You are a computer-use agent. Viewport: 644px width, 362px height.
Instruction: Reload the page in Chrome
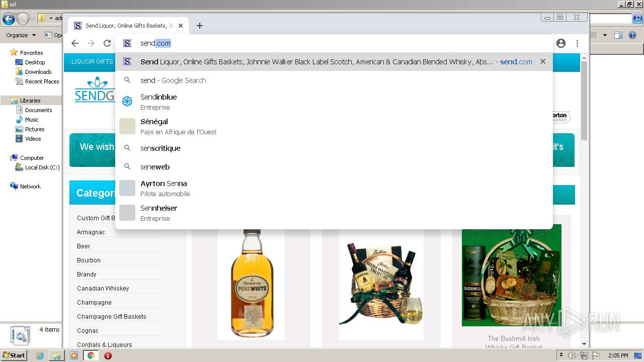click(x=107, y=43)
